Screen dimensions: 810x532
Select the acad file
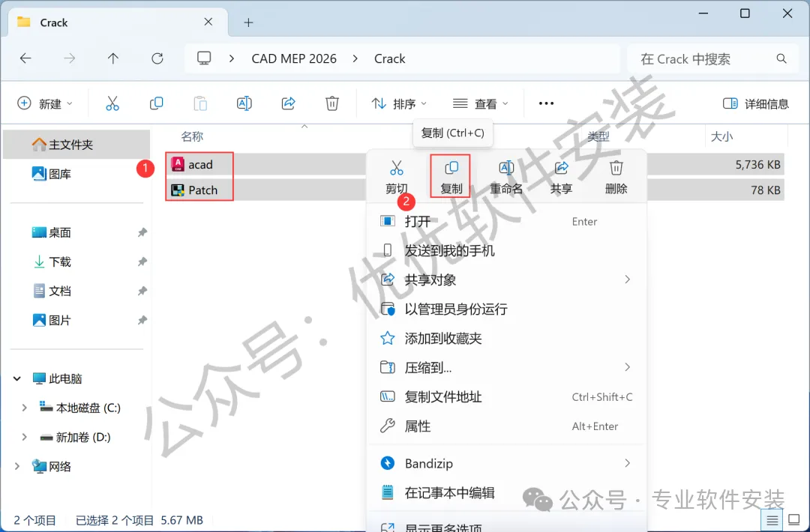pos(200,165)
